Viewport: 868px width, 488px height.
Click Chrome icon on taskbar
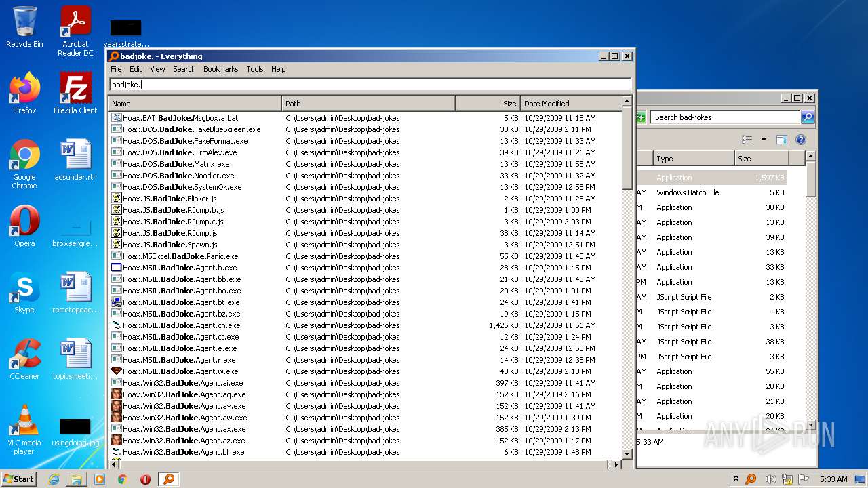pyautogui.click(x=123, y=479)
